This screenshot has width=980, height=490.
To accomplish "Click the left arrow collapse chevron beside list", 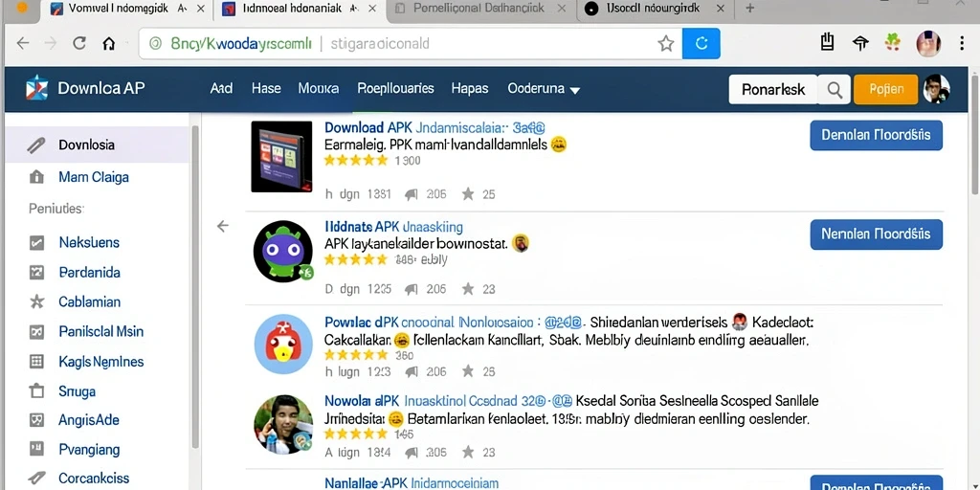I will (x=222, y=226).
